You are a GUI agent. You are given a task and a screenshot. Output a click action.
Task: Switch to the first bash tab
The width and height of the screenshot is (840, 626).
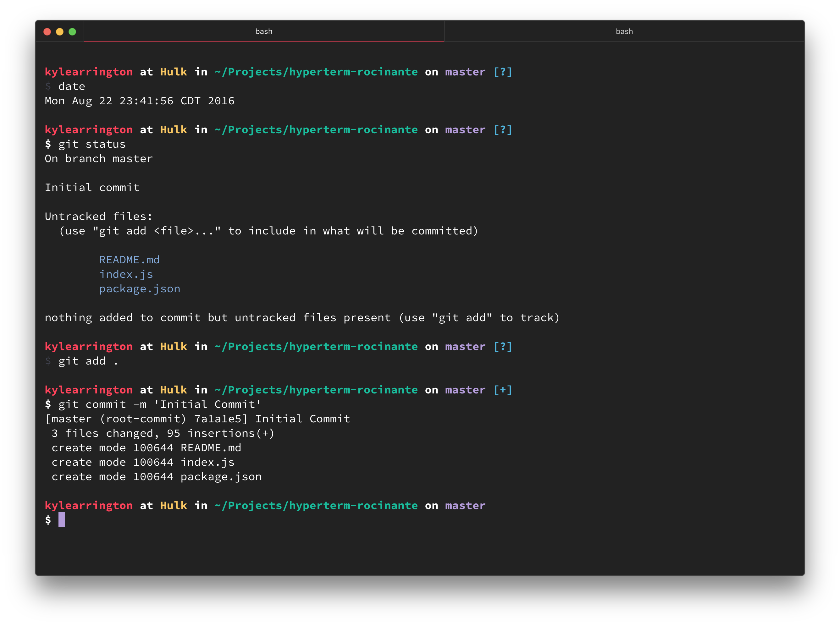263,31
